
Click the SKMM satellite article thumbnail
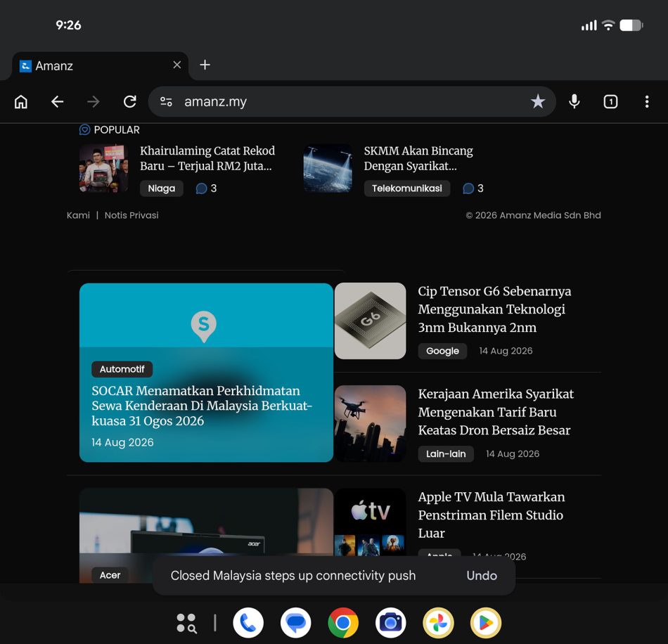pos(328,168)
